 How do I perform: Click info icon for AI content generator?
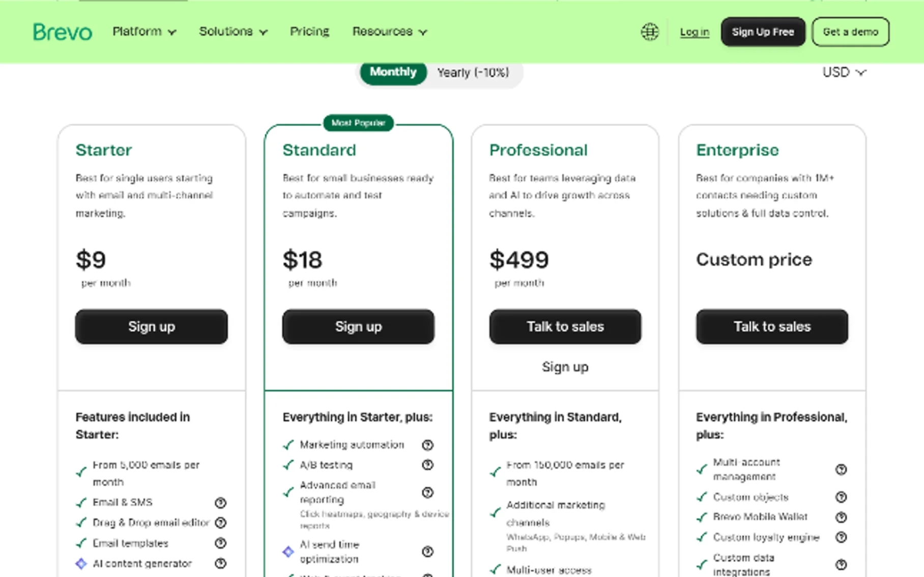(x=220, y=563)
